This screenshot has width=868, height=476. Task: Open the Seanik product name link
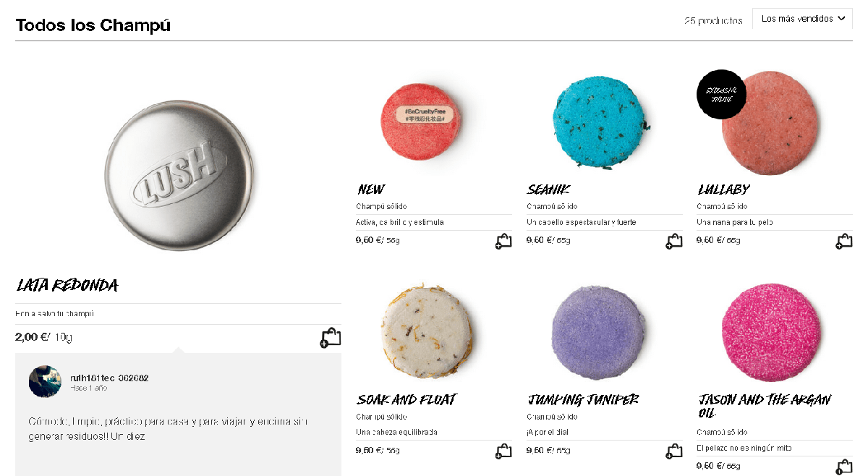point(548,190)
